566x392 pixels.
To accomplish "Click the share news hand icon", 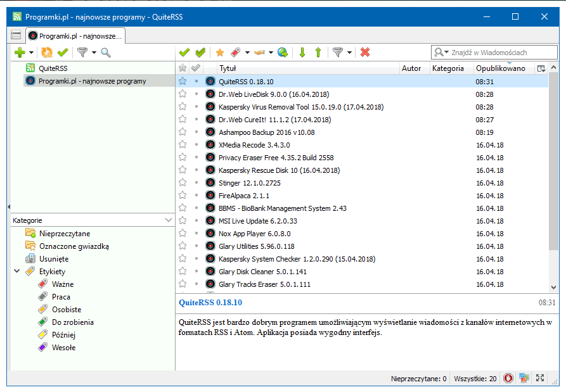I will click(259, 53).
